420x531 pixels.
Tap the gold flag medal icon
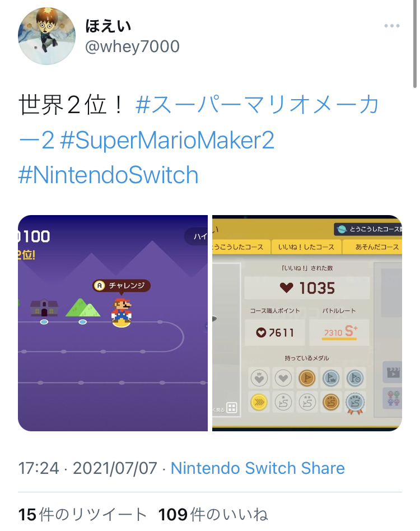pos(307,378)
